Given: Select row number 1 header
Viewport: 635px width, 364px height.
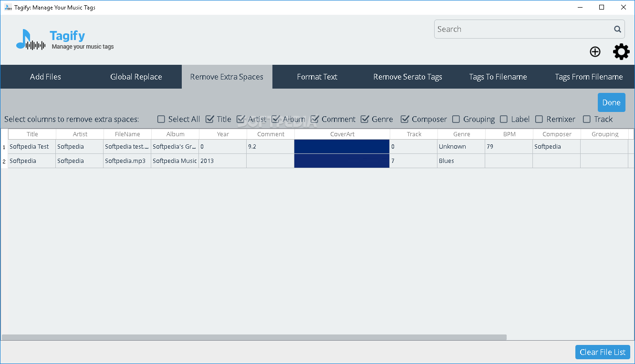Looking at the screenshot, I should tap(4, 147).
